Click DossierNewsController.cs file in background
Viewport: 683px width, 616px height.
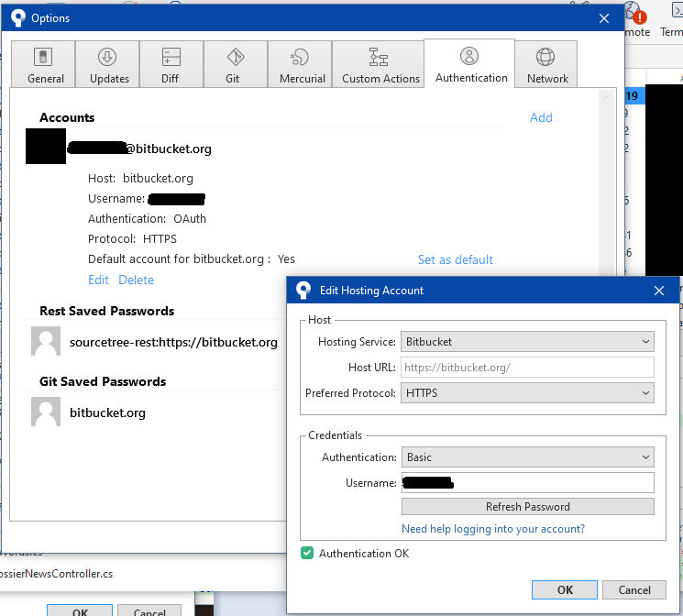click(x=57, y=574)
